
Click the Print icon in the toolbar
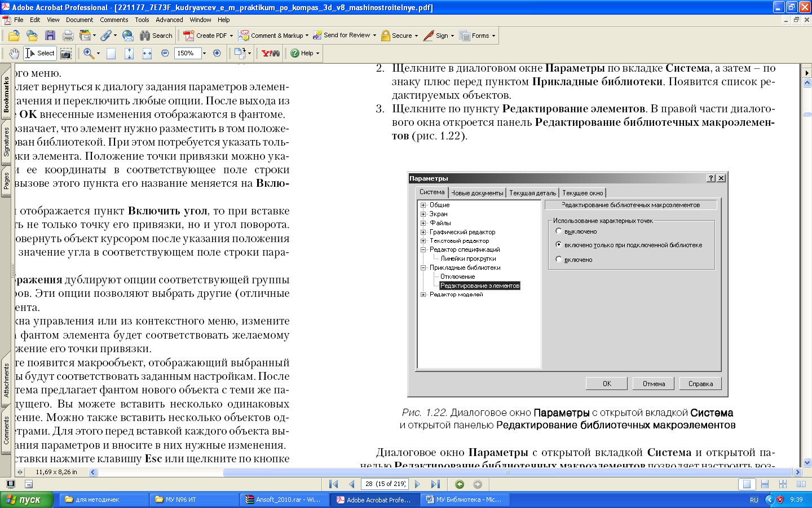click(68, 36)
